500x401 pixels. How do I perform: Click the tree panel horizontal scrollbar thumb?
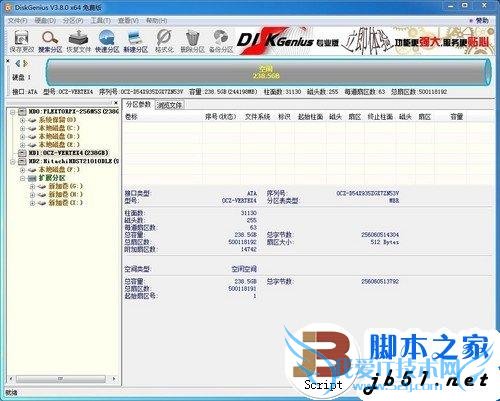61,379
